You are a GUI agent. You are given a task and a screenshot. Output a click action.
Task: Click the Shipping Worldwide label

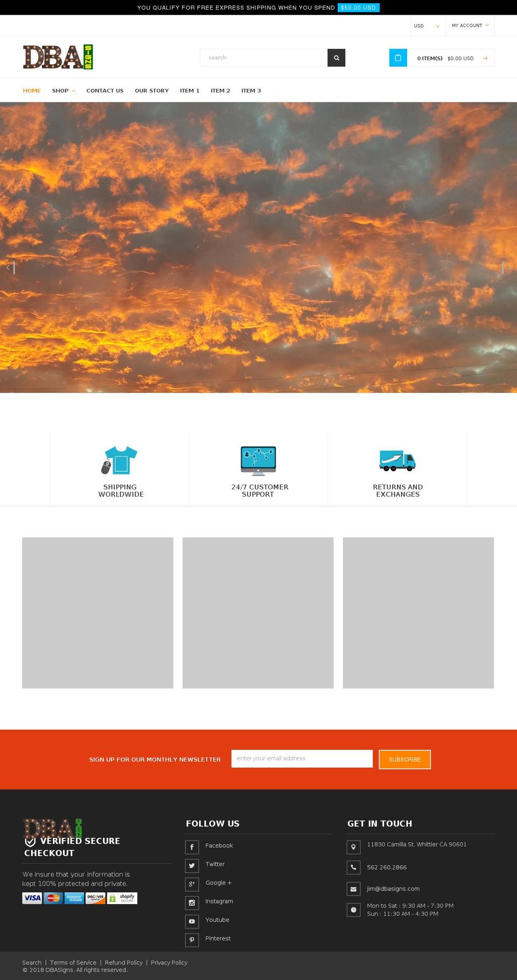pyautogui.click(x=121, y=491)
